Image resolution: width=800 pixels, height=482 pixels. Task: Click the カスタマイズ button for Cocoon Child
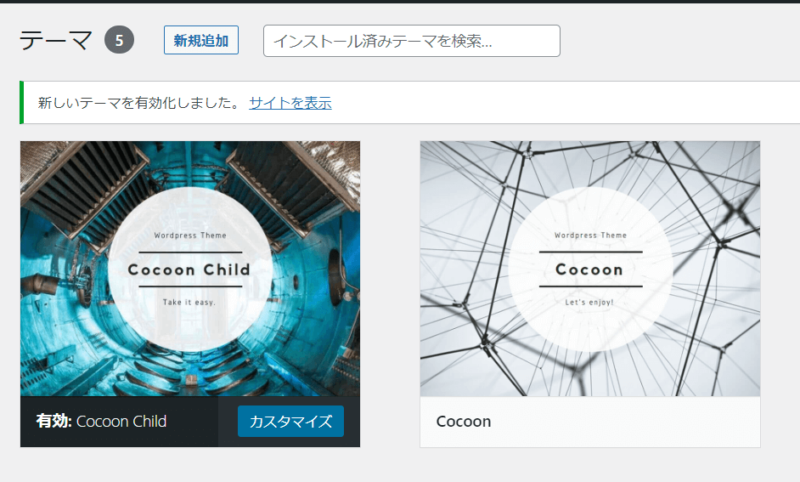291,421
